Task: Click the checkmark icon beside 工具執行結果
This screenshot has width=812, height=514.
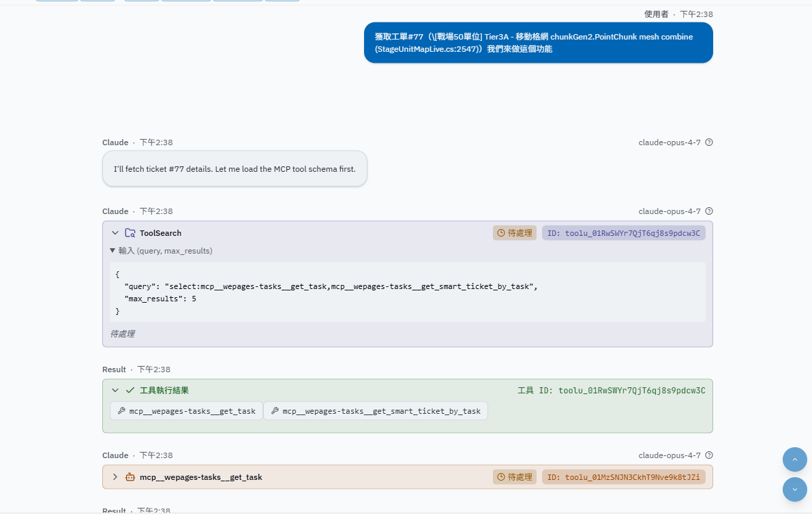Action: click(x=130, y=391)
